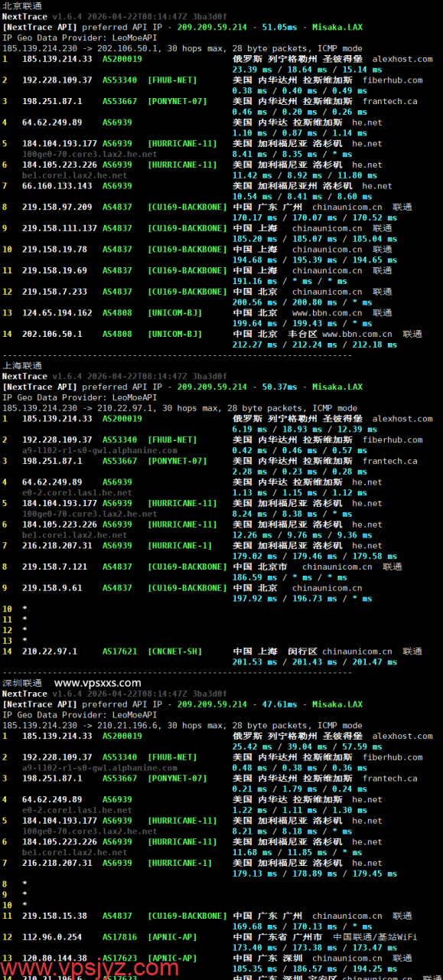This screenshot has height=980, width=443.
Task: Click the 闵行区 district text
Action: point(303,652)
